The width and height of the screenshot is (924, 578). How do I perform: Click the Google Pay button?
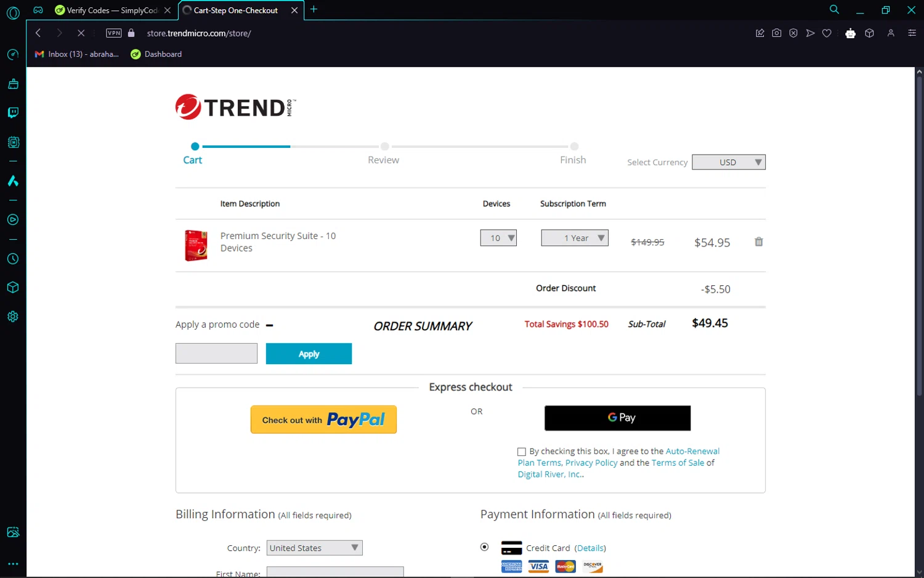tap(617, 418)
